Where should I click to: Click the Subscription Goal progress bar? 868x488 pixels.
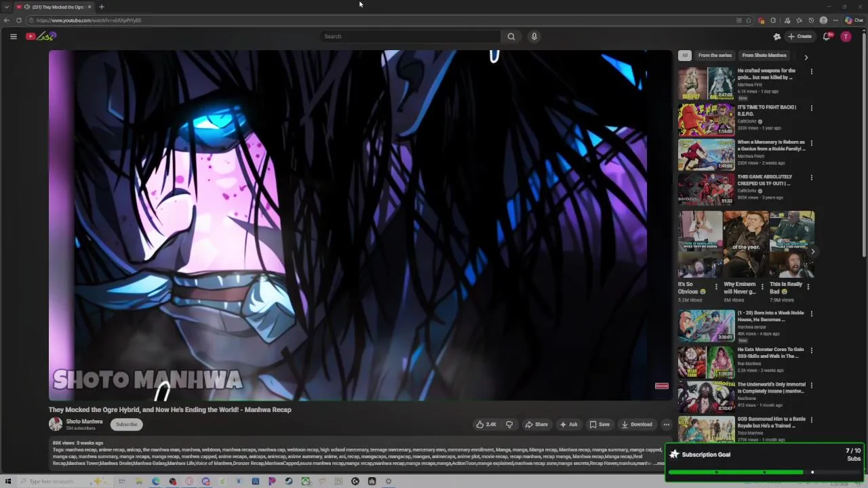click(x=765, y=472)
